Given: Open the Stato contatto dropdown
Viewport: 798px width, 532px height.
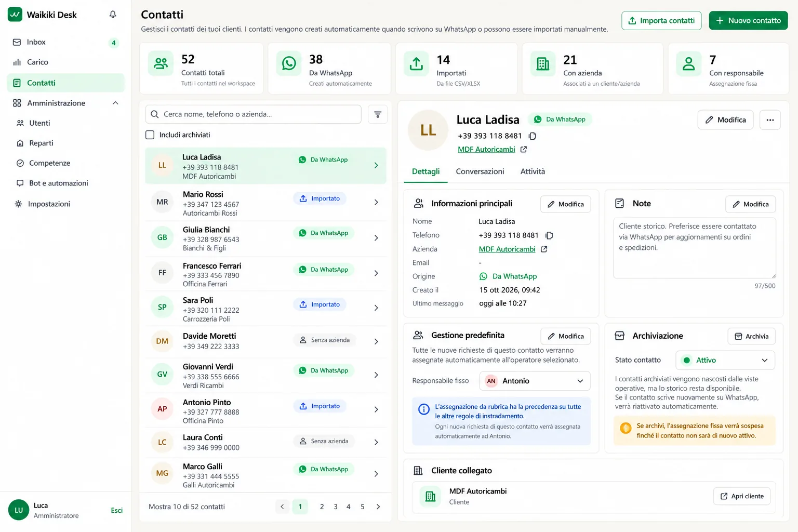Looking at the screenshot, I should (725, 360).
